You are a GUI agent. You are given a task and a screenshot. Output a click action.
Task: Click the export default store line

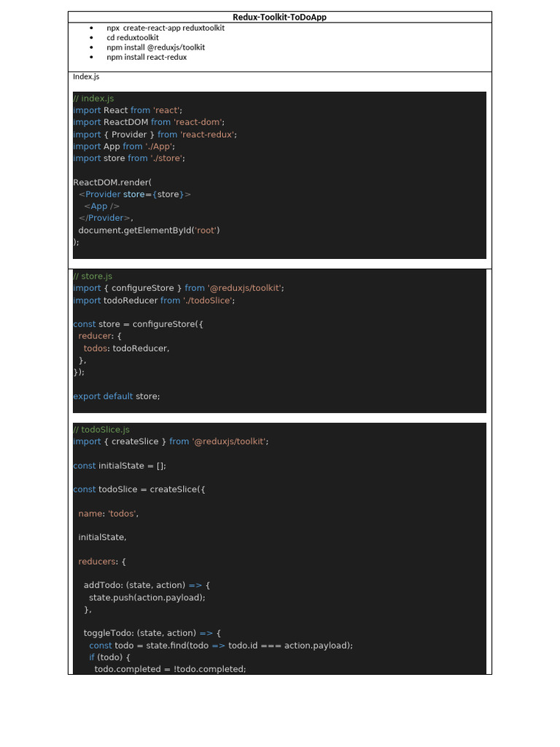(x=117, y=396)
